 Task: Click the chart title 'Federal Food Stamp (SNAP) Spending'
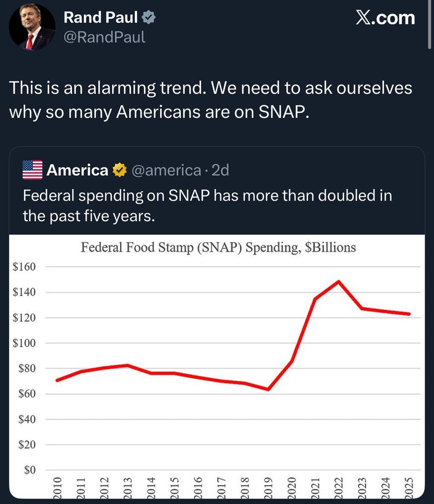point(219,247)
